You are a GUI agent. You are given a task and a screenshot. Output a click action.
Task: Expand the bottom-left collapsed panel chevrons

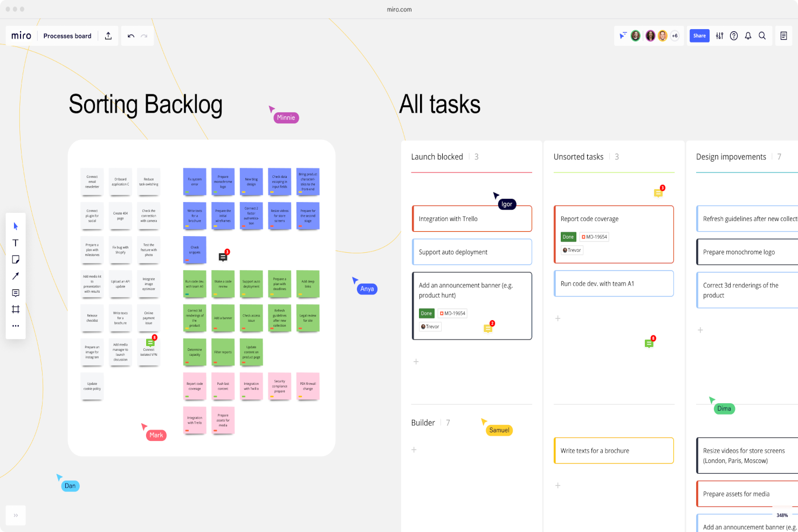tap(16, 515)
